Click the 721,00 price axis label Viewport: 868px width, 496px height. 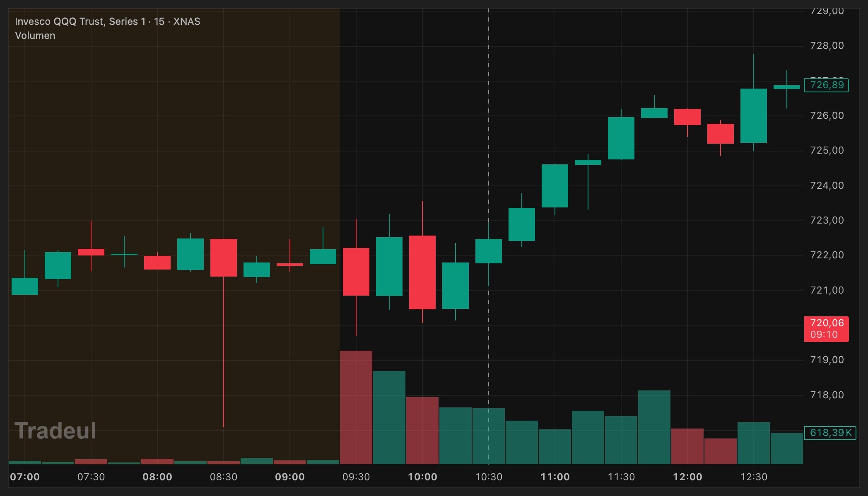pyautogui.click(x=827, y=290)
